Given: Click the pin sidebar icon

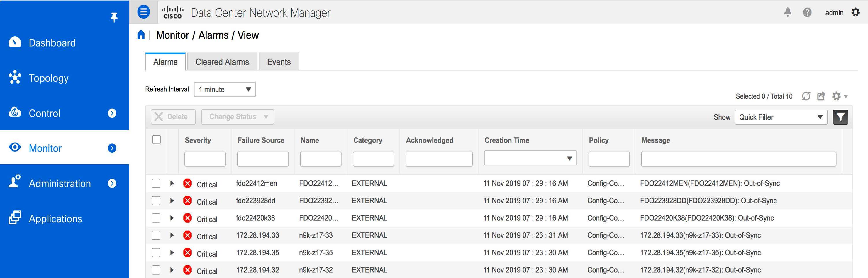Looking at the screenshot, I should (x=114, y=17).
